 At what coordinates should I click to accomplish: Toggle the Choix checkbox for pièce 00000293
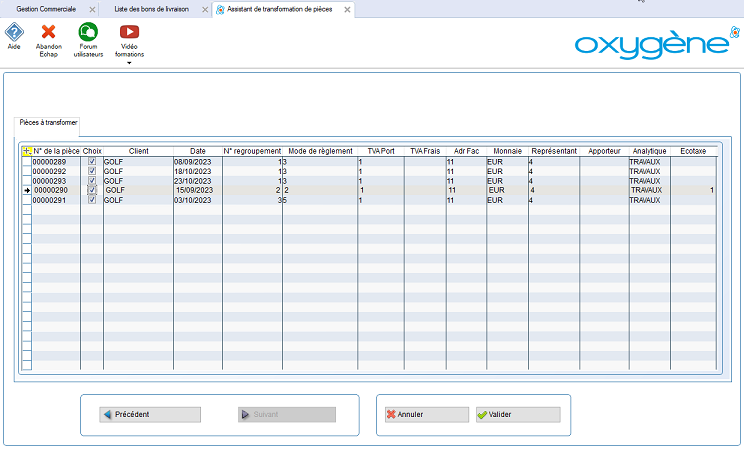92,181
